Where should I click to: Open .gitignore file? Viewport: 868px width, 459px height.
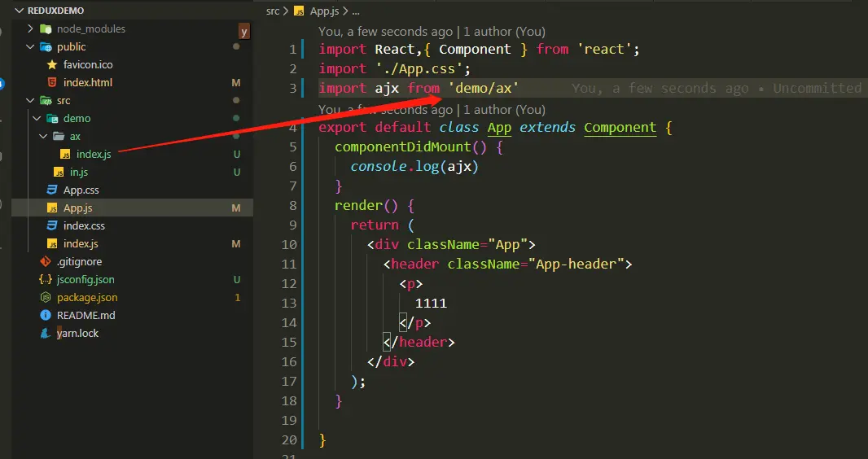(79, 261)
